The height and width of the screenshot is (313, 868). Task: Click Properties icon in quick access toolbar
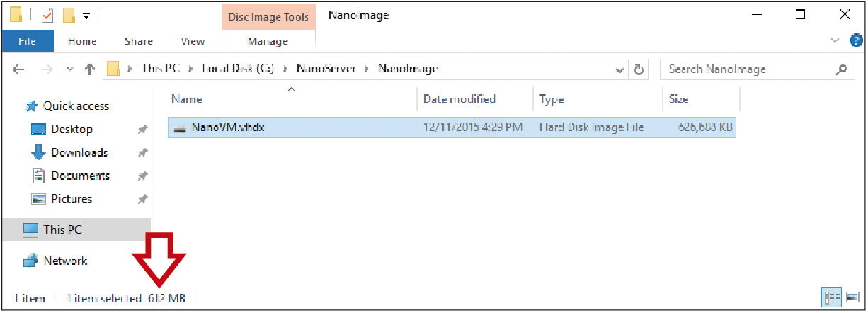pyautogui.click(x=48, y=14)
